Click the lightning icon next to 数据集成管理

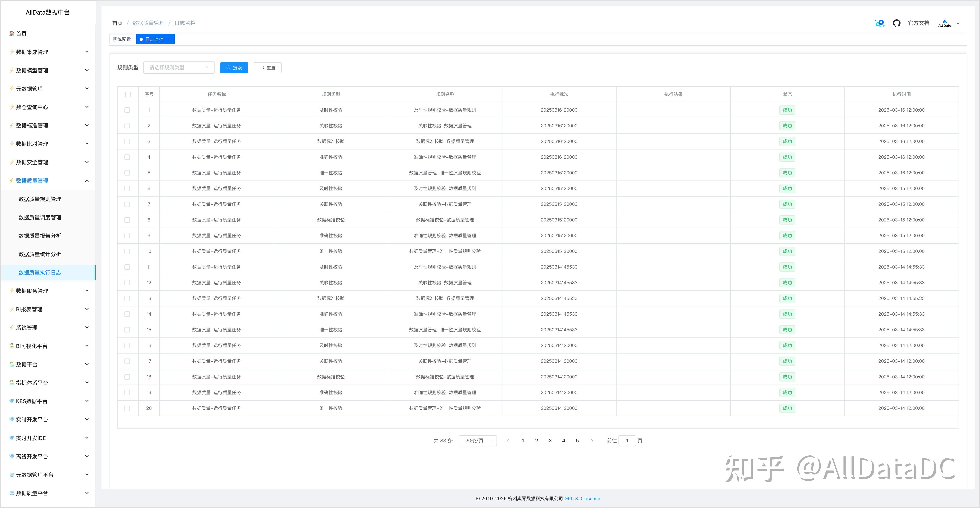pos(12,52)
